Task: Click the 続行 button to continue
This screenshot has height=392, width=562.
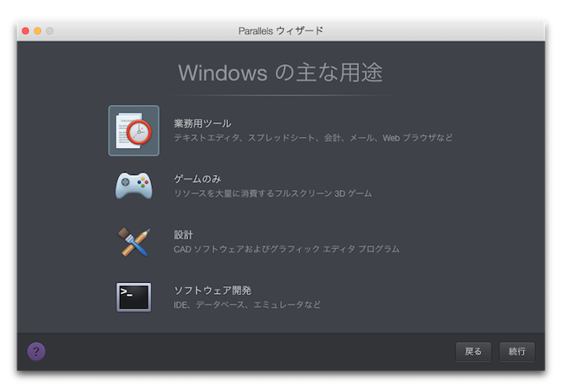Action: point(517,351)
